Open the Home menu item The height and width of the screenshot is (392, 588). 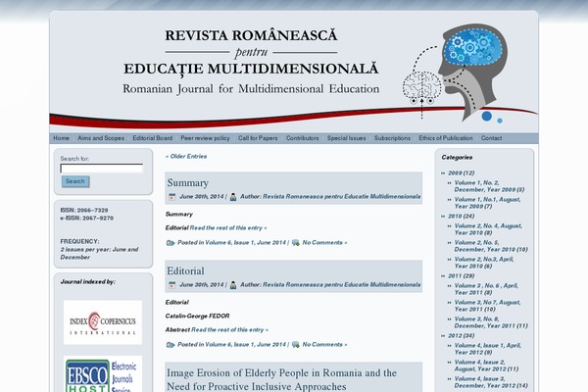pyautogui.click(x=61, y=138)
